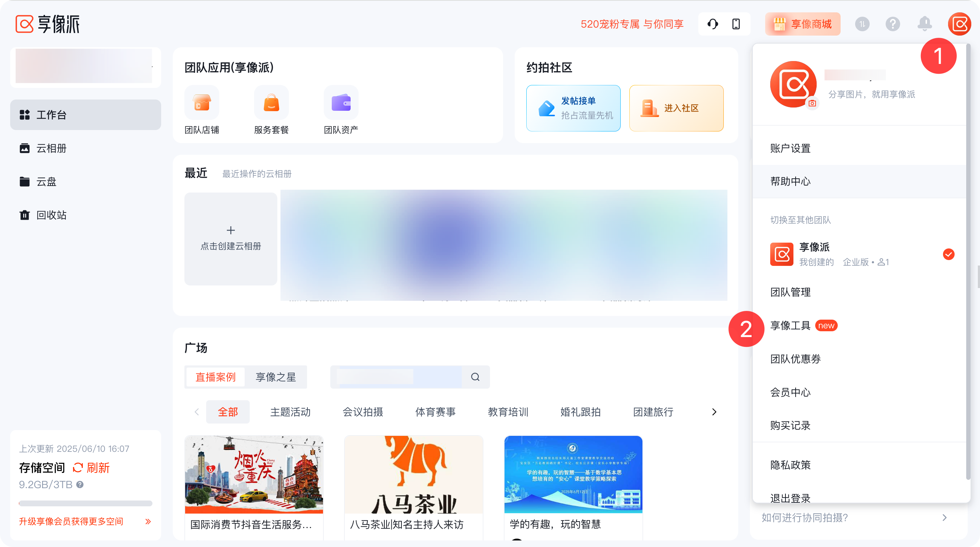980x547 pixels.
Task: Select the 体育赛事 category filter
Action: click(436, 412)
